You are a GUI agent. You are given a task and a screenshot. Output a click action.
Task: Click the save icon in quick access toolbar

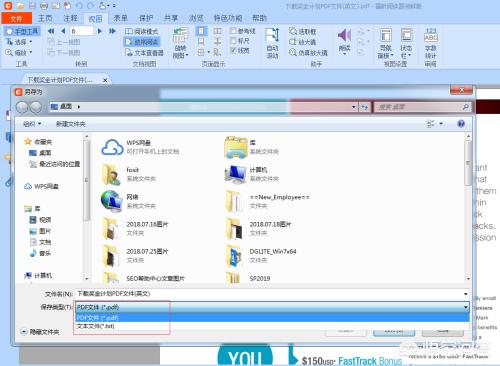32,6
